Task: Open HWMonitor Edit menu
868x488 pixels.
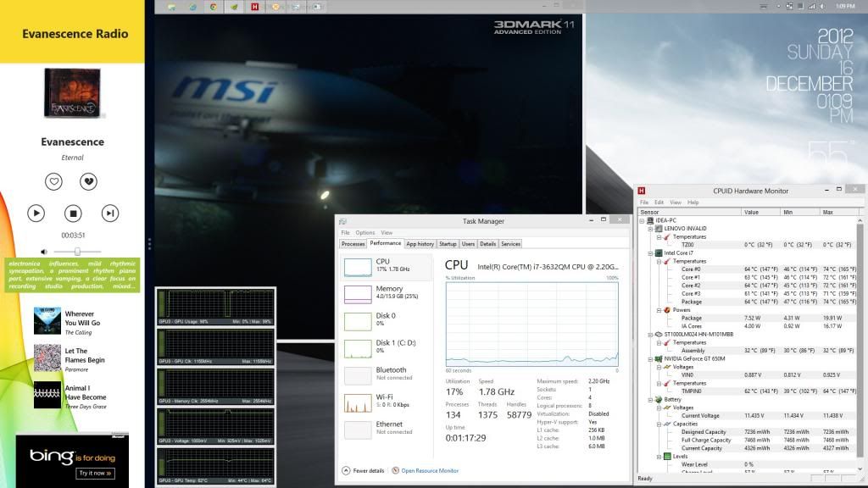Action: point(659,202)
